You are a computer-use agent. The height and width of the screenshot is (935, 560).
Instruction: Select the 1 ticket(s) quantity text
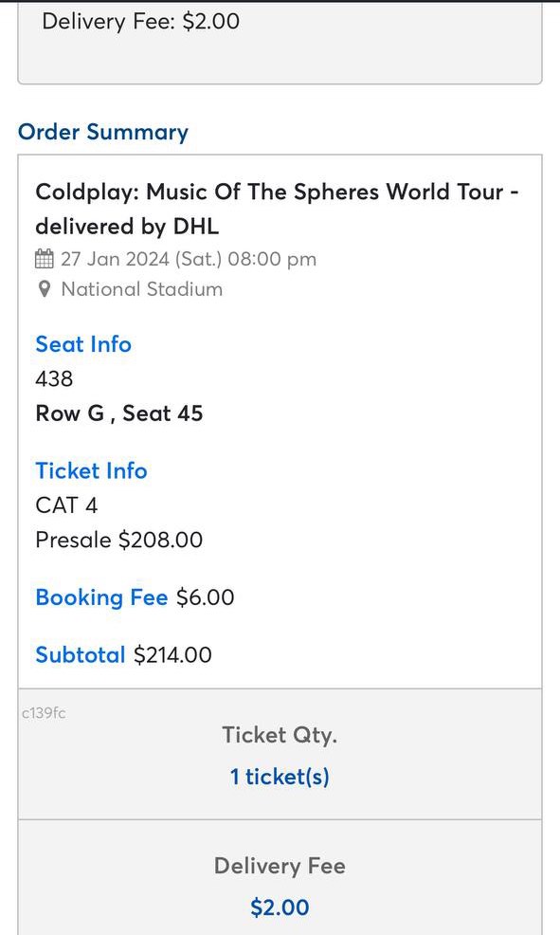(x=280, y=776)
